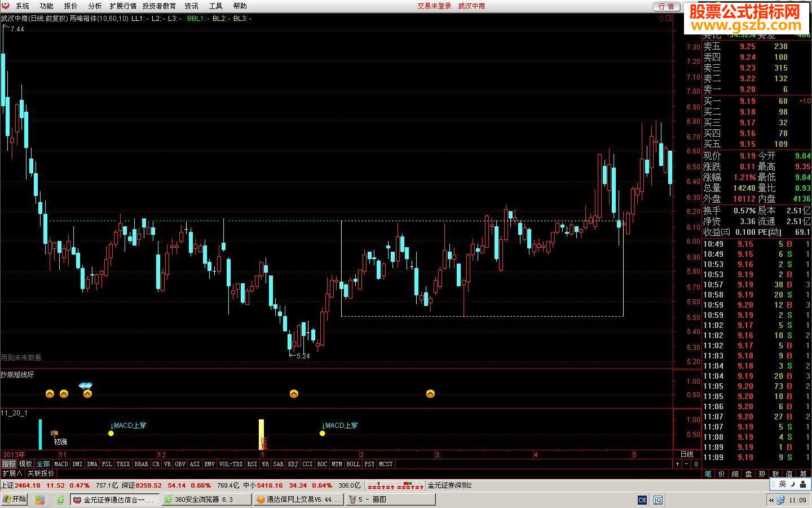Screen dimensions: 812x508
Task: Switch to the BOLL indicator
Action: coord(353,464)
